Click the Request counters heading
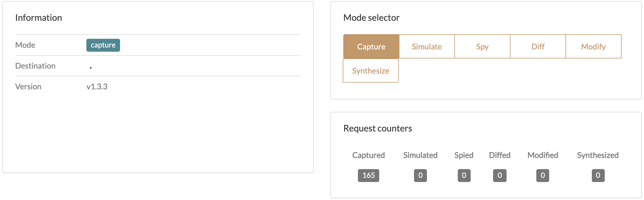This screenshot has width=644, height=200. pos(378,128)
